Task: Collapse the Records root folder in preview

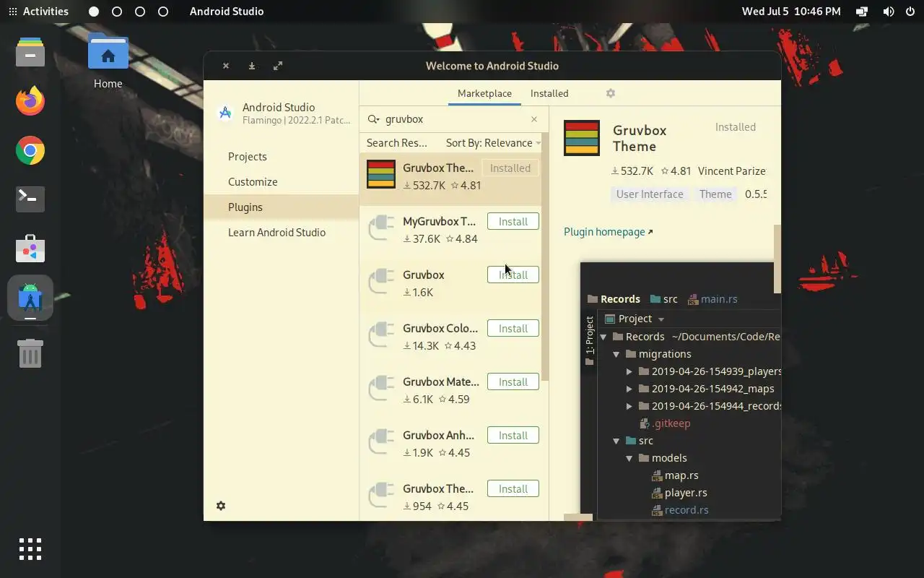Action: (603, 337)
